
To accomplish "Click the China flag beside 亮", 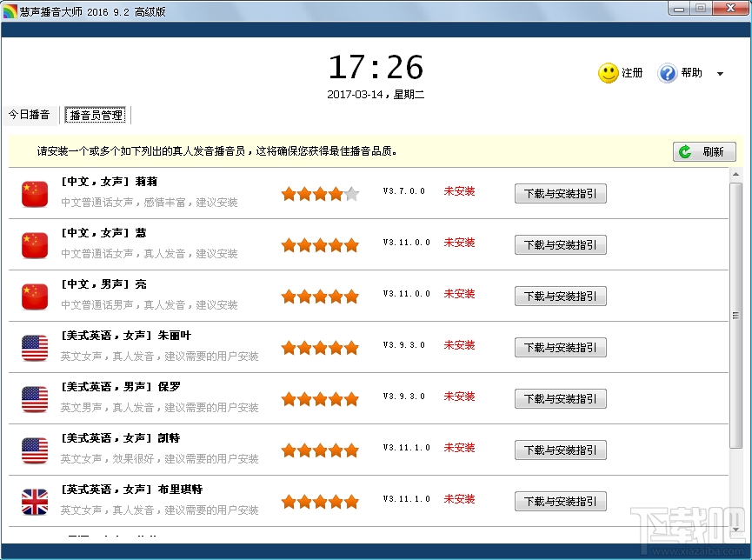I will pos(34,296).
